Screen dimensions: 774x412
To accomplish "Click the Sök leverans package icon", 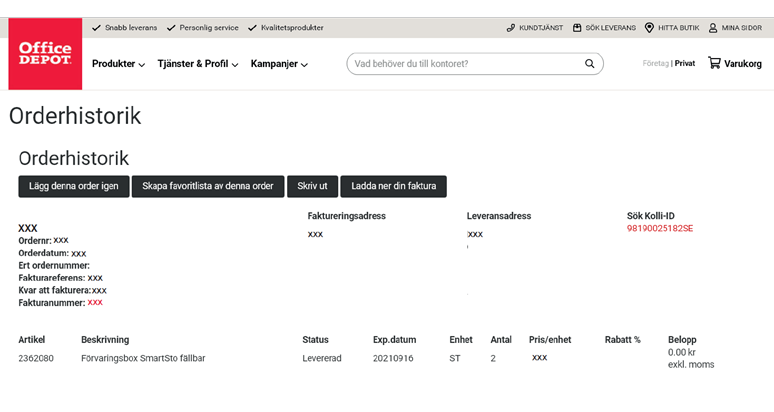I will coord(578,28).
